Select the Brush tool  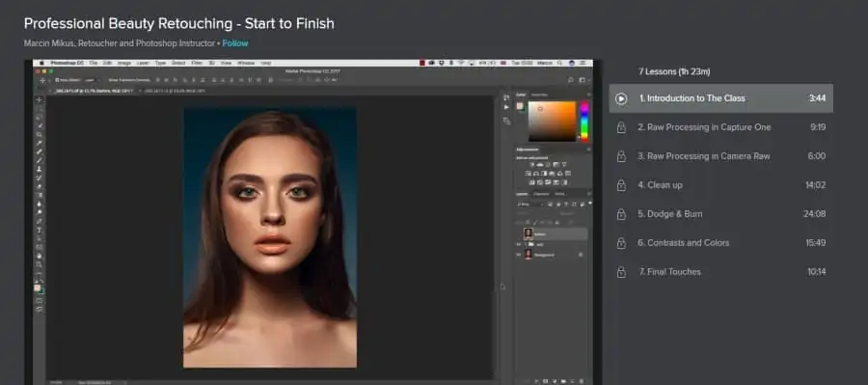point(40,160)
